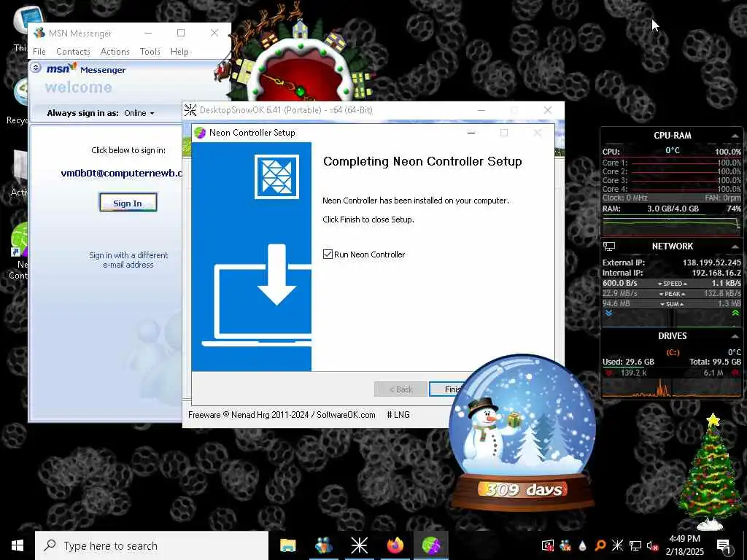Close the DesktopSnowOK window

(547, 110)
